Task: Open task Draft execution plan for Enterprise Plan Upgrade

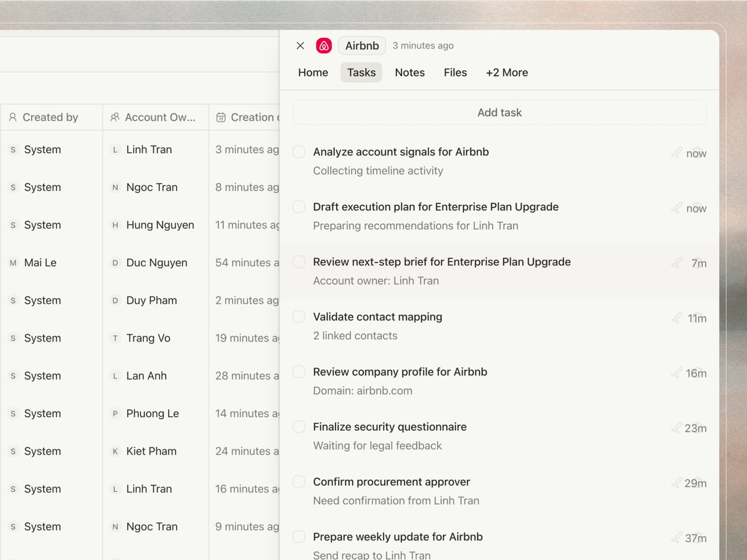Action: 436,207
